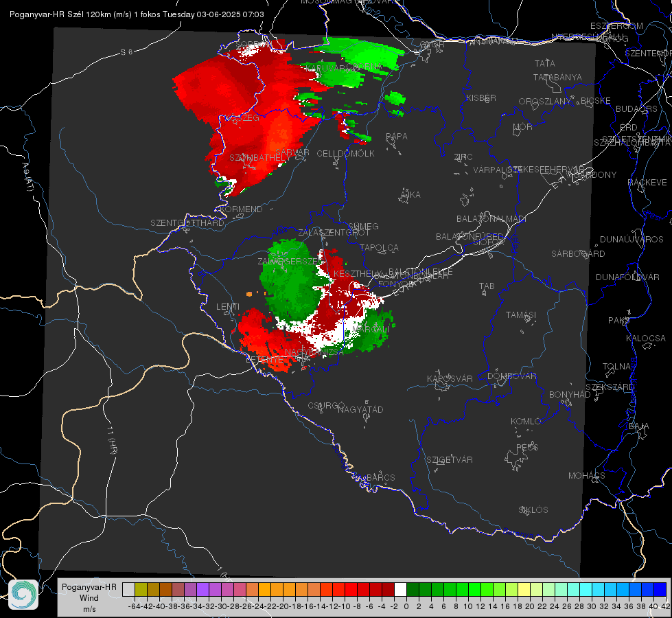Click the DUNAÚJVÁROS city label
The height and width of the screenshot is (618, 672).
[632, 240]
